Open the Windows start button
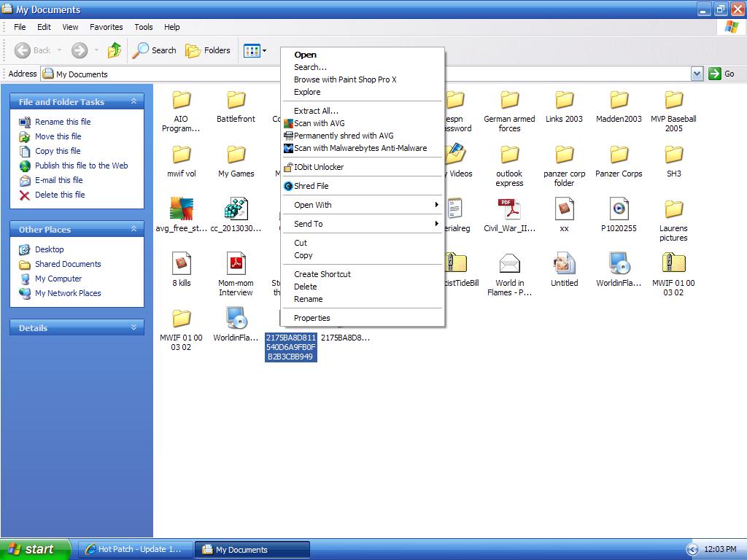 (35, 549)
